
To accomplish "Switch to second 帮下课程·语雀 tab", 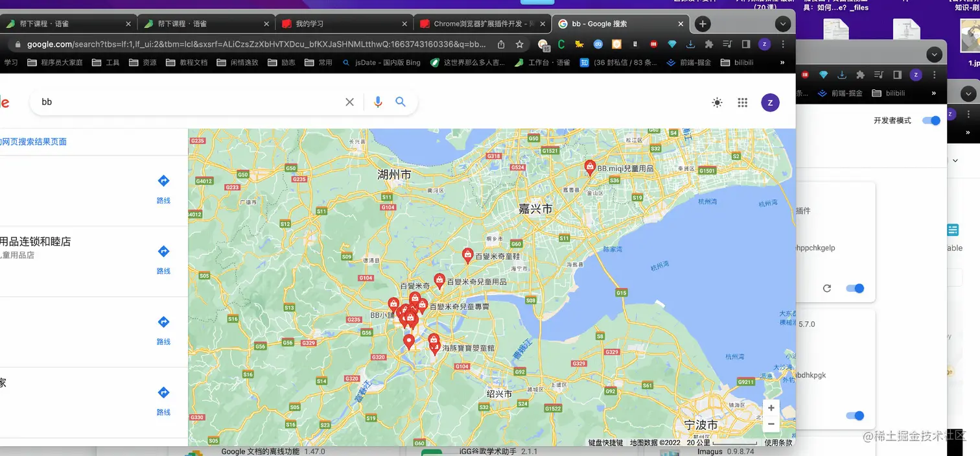I will coord(206,24).
